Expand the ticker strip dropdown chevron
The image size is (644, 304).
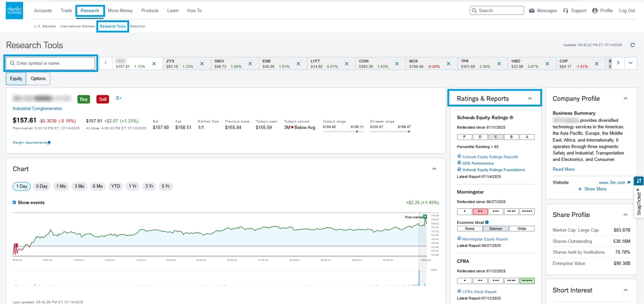point(631,63)
